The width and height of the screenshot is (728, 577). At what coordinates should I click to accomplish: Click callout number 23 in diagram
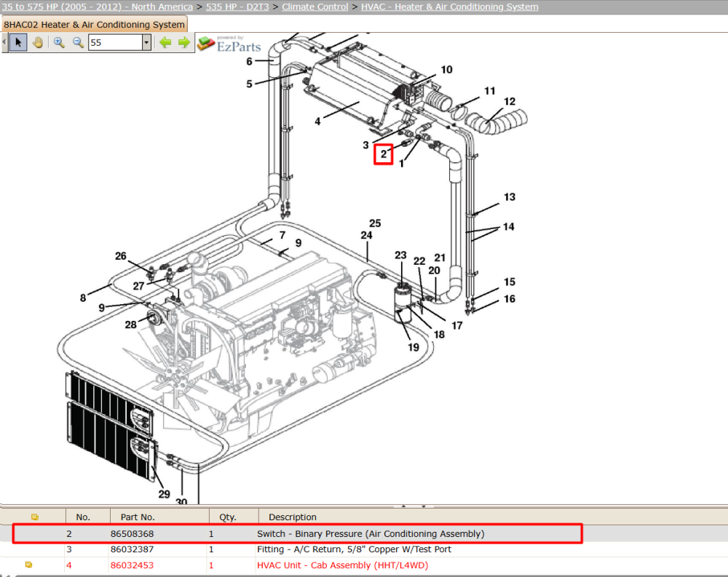pos(400,255)
